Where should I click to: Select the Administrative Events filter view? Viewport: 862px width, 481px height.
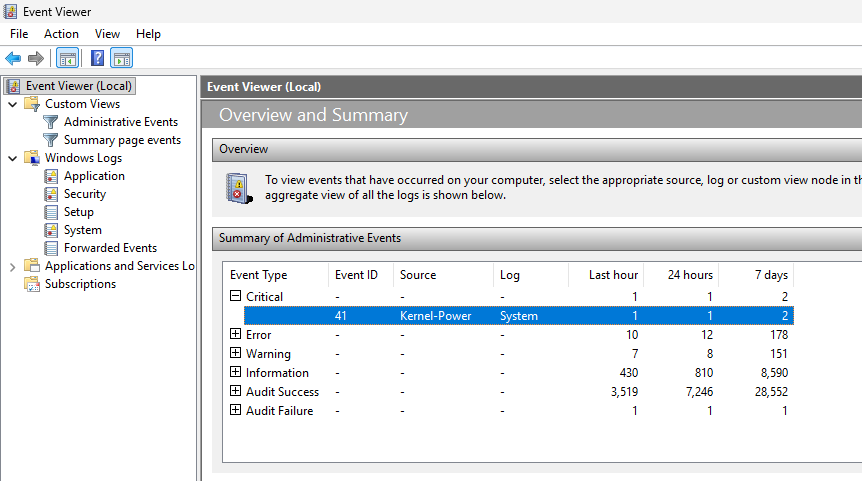coord(120,122)
